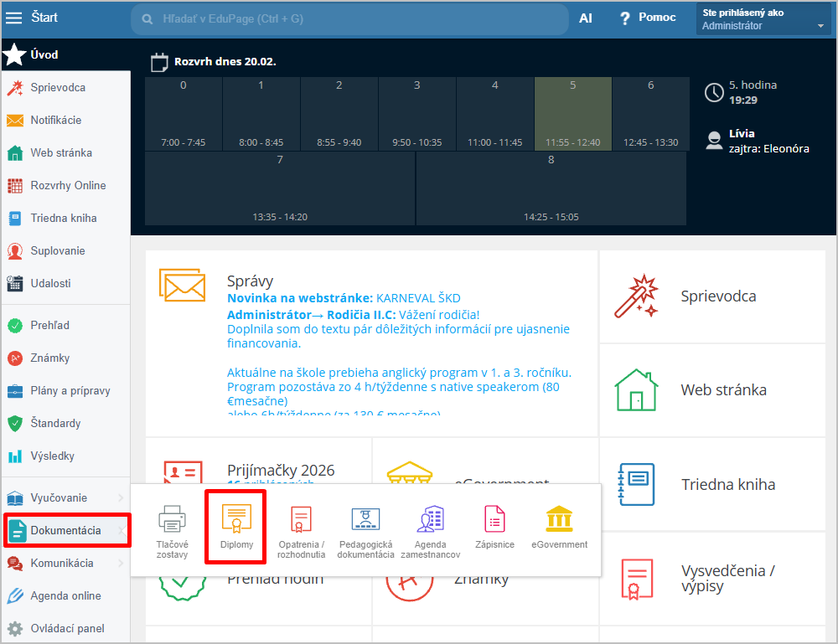The width and height of the screenshot is (838, 644).
Task: Open the AI assistant button
Action: 586,18
